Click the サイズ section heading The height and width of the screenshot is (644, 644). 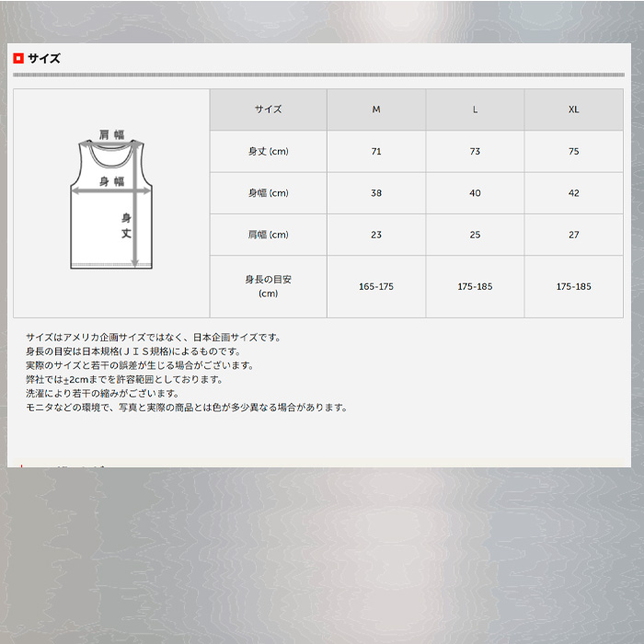pos(44,58)
